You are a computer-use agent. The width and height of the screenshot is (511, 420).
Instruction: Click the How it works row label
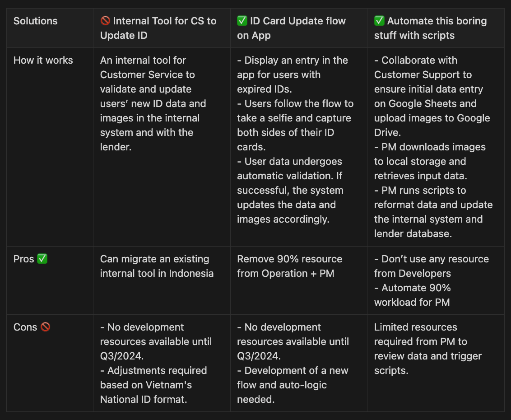pos(43,61)
